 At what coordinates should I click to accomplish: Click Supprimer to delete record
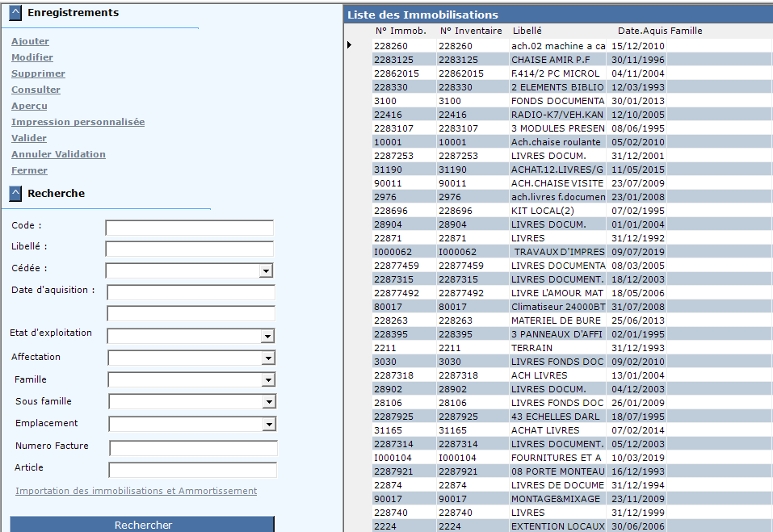(x=38, y=73)
